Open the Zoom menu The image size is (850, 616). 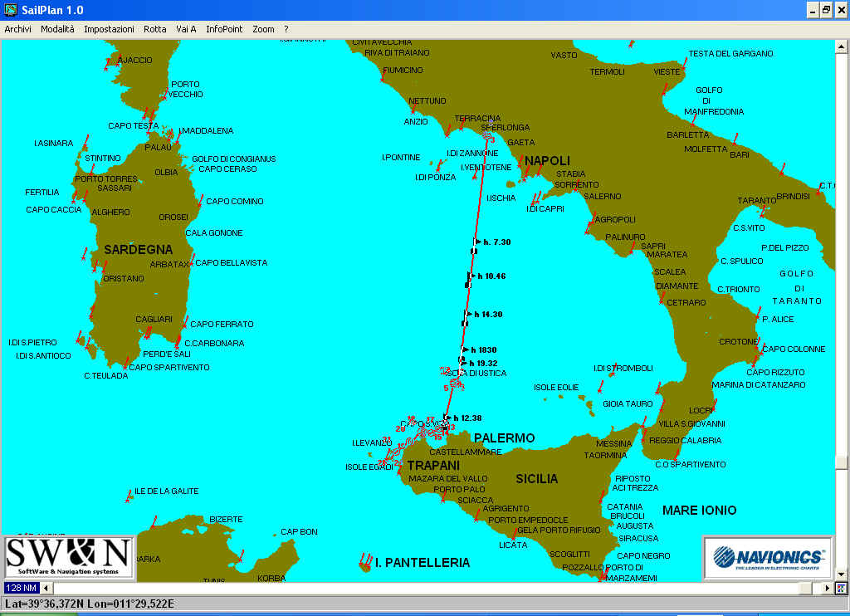point(263,29)
